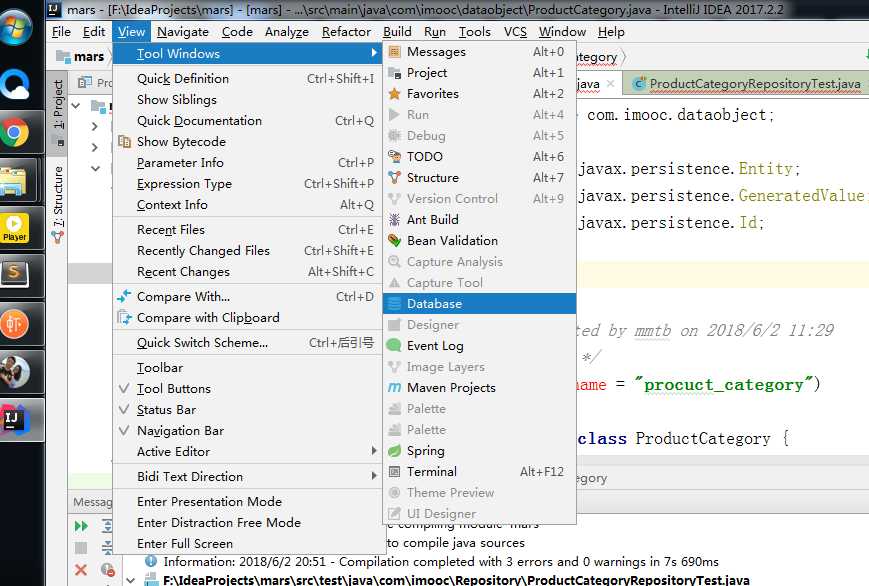
Task: Click the compilation completed information line
Action: point(441,562)
